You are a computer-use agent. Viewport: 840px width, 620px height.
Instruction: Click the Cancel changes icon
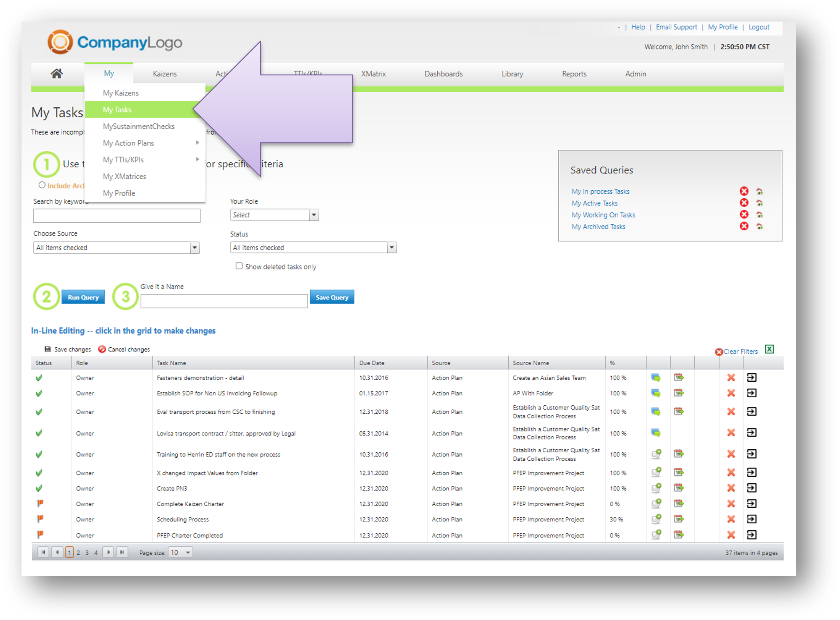102,349
